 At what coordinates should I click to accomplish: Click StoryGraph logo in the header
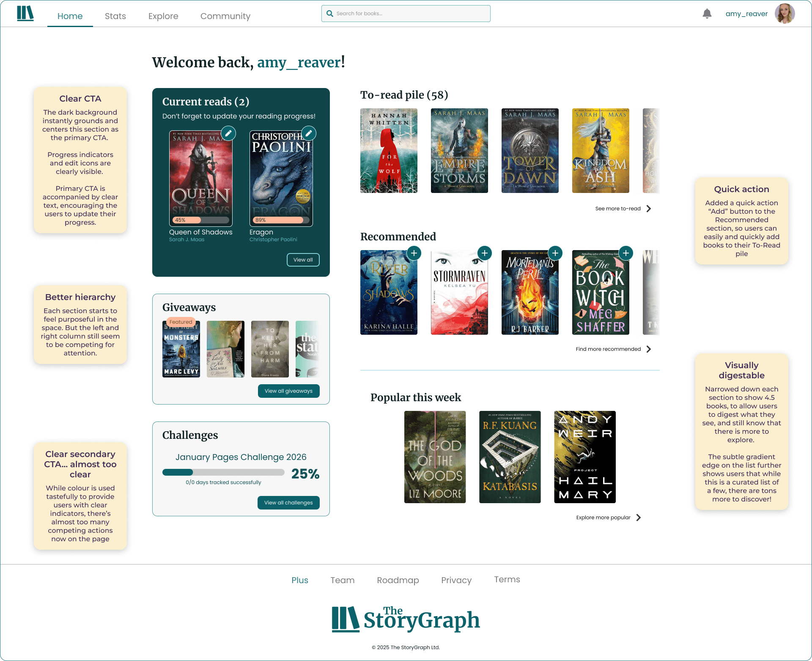tap(25, 14)
